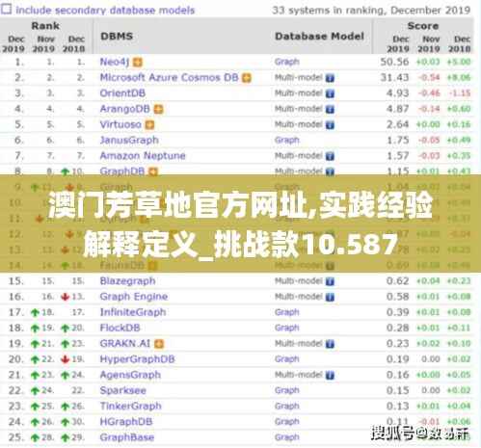The image size is (481, 448).
Task: Select the 0.58 score for Graph Engine
Action: (397, 297)
